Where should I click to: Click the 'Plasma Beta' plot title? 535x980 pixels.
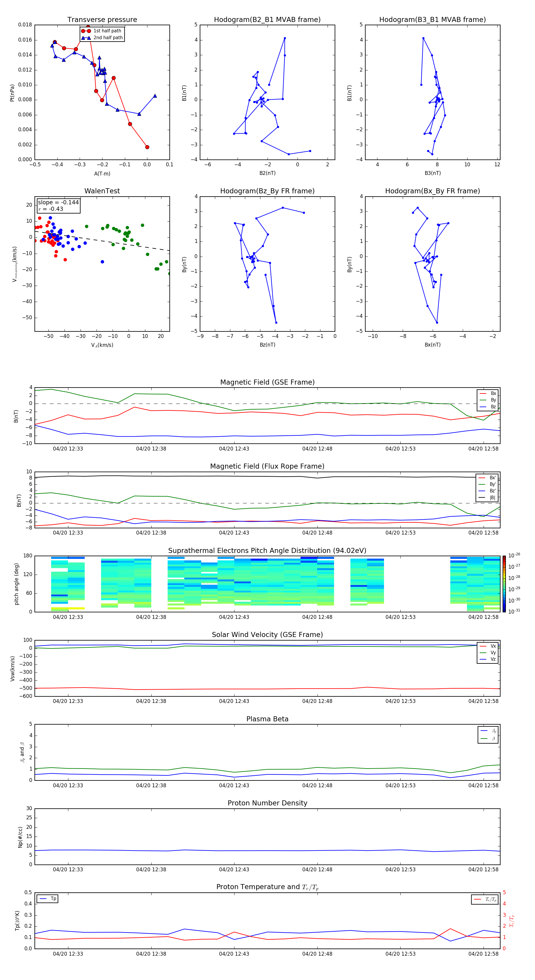click(267, 719)
